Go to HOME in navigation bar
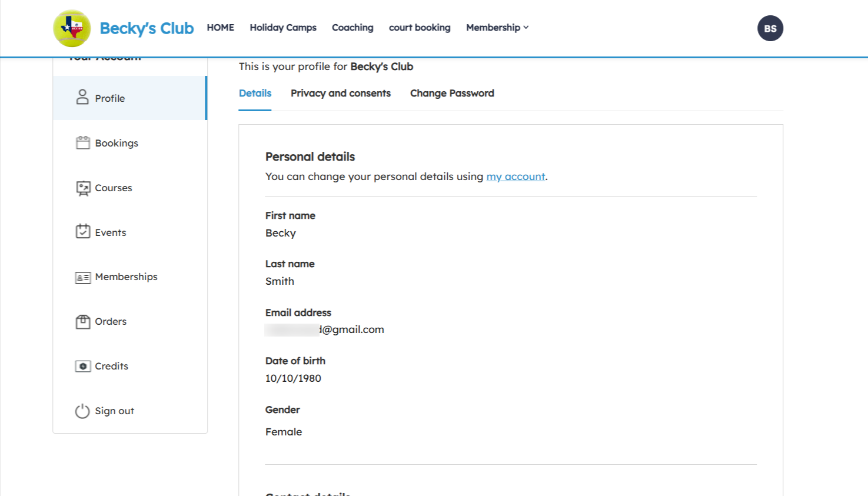 220,28
